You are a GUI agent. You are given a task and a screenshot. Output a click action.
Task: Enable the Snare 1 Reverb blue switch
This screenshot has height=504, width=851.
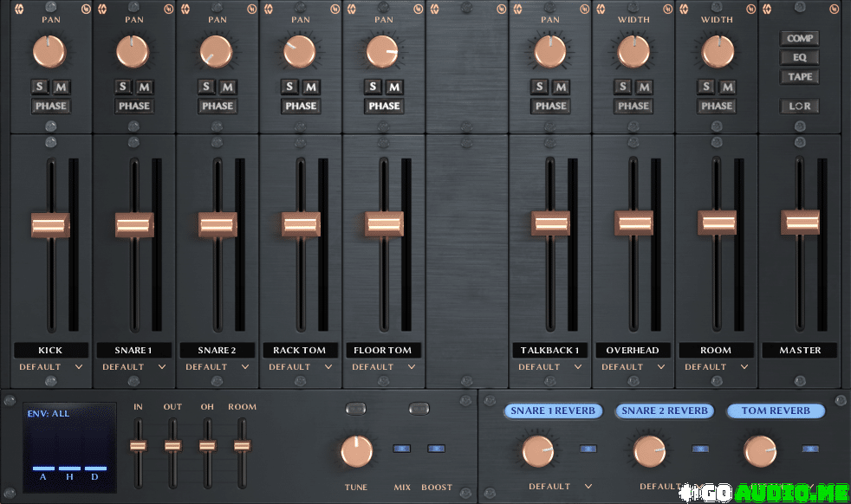[588, 449]
